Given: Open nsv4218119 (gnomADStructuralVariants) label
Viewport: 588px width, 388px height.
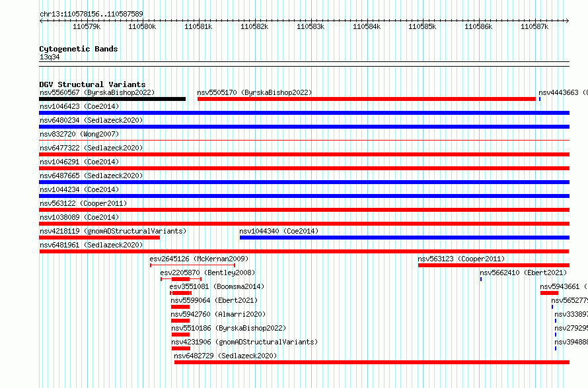Looking at the screenshot, I should point(113,231).
